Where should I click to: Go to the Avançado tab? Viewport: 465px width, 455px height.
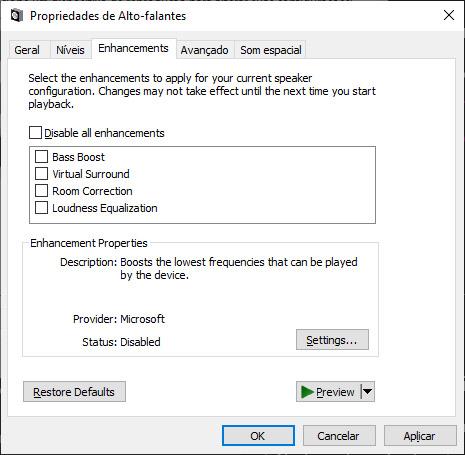pos(204,50)
